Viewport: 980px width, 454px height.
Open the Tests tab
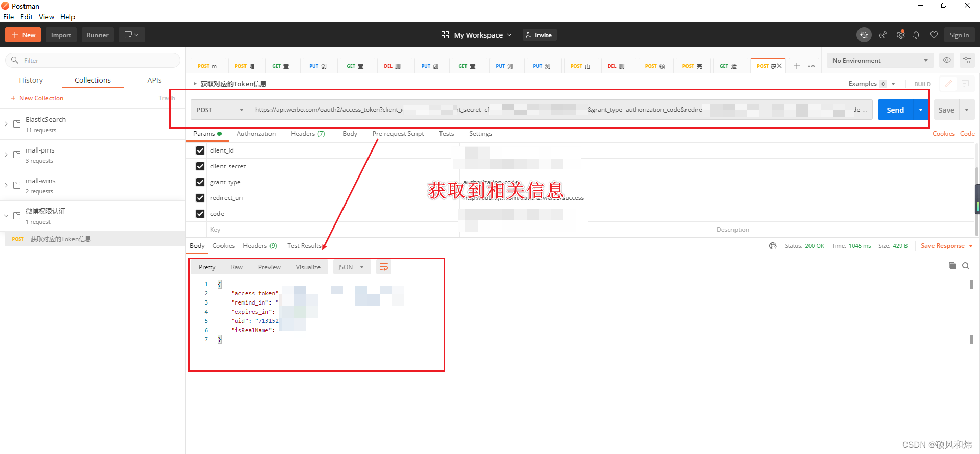click(446, 134)
